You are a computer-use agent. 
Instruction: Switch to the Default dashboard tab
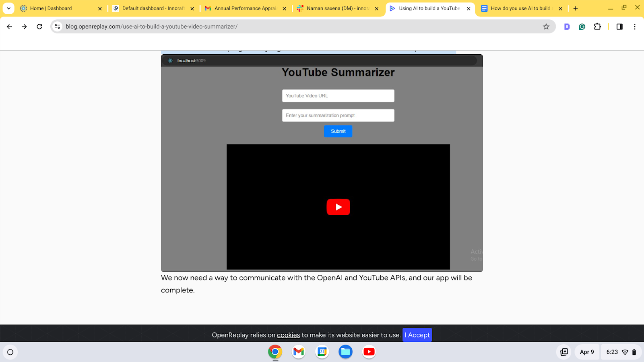[x=153, y=8]
